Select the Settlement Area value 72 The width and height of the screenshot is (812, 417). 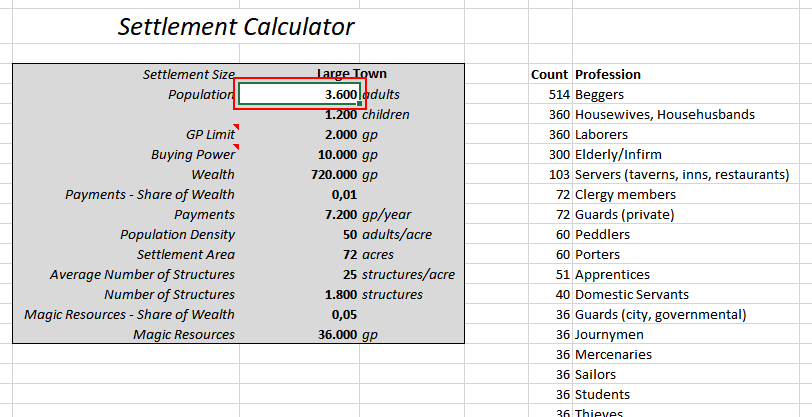[x=300, y=254]
